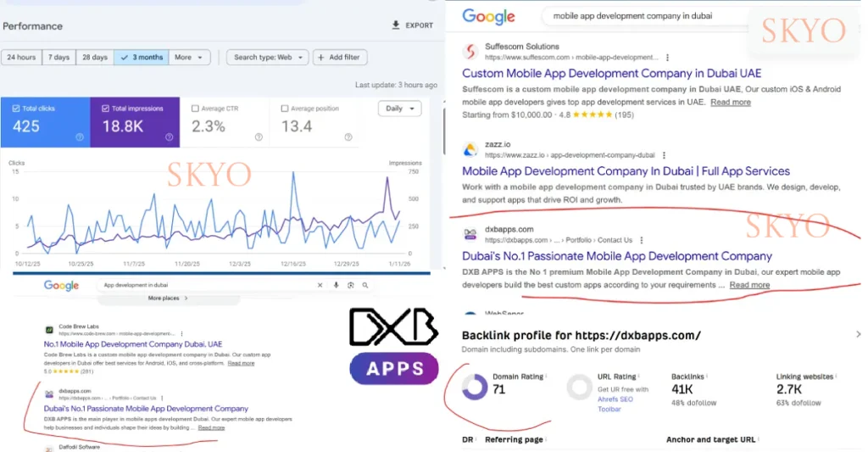
Task: Click the Referring page column header
Action: [x=514, y=439]
